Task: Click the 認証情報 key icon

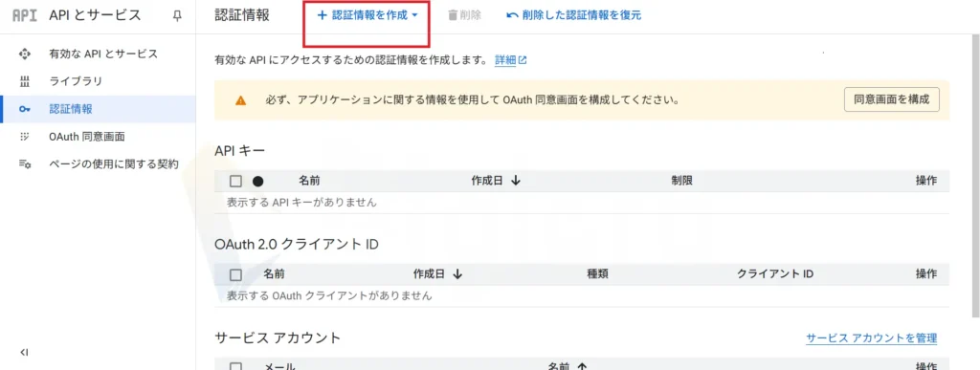Action: pos(25,109)
